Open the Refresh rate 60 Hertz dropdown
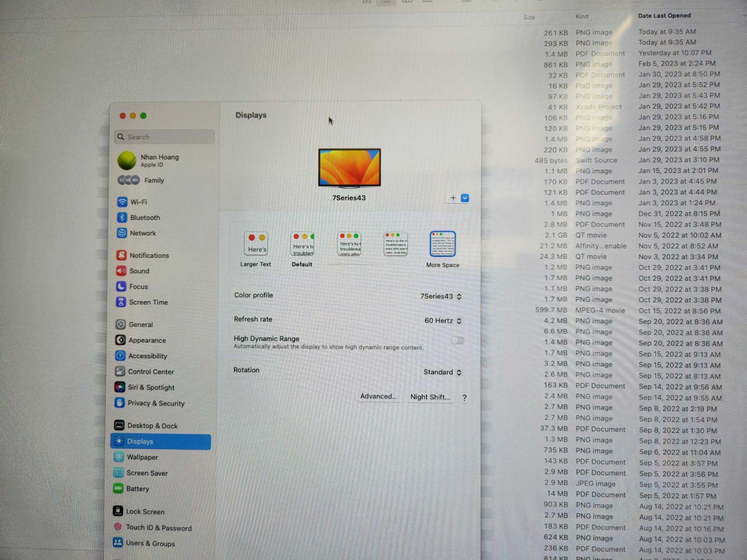 (x=443, y=321)
